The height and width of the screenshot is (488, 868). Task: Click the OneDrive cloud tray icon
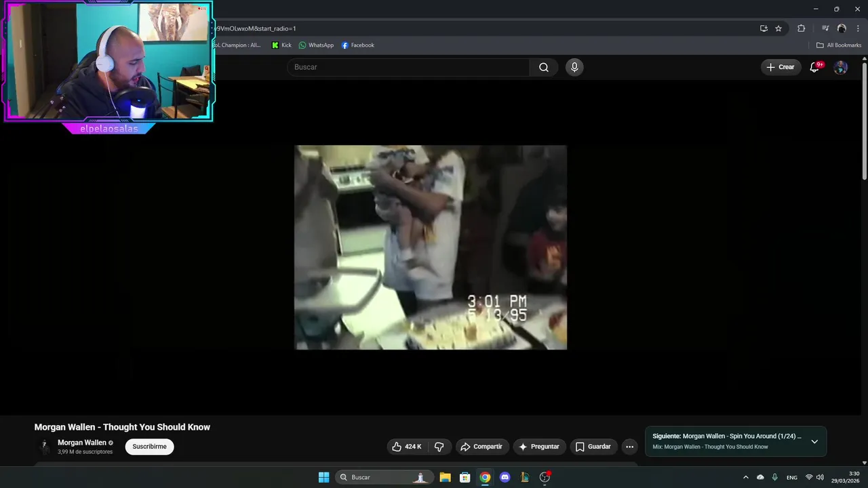tap(760, 477)
